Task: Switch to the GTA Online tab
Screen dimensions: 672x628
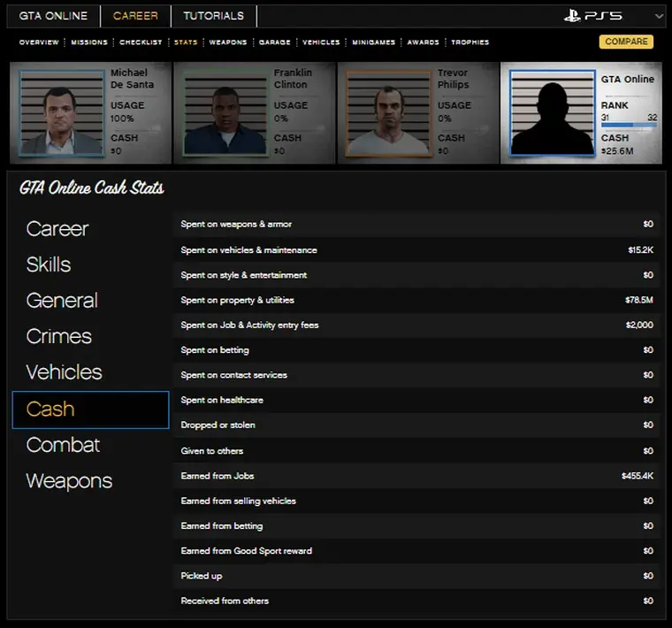Action: (54, 16)
